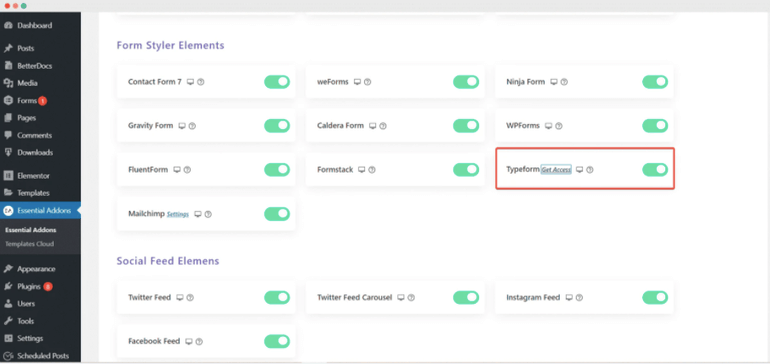Screen dimensions: 770x364
Task: Open the Twitter Feed Carousel help icon
Action: coord(412,298)
